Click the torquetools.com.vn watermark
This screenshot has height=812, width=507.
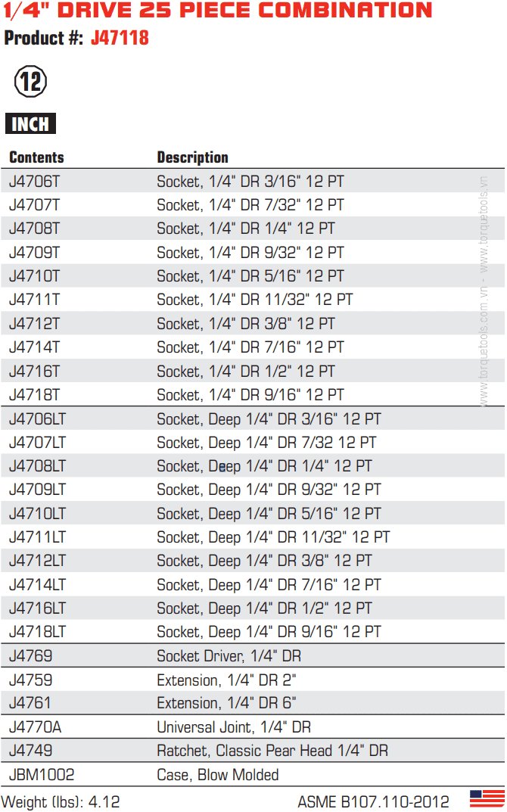click(484, 291)
